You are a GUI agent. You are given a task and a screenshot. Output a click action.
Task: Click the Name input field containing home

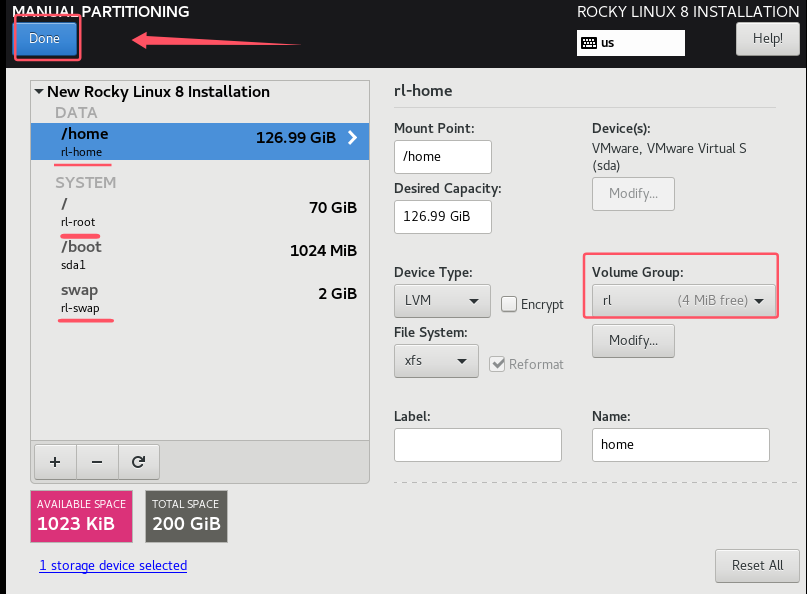pyautogui.click(x=680, y=445)
